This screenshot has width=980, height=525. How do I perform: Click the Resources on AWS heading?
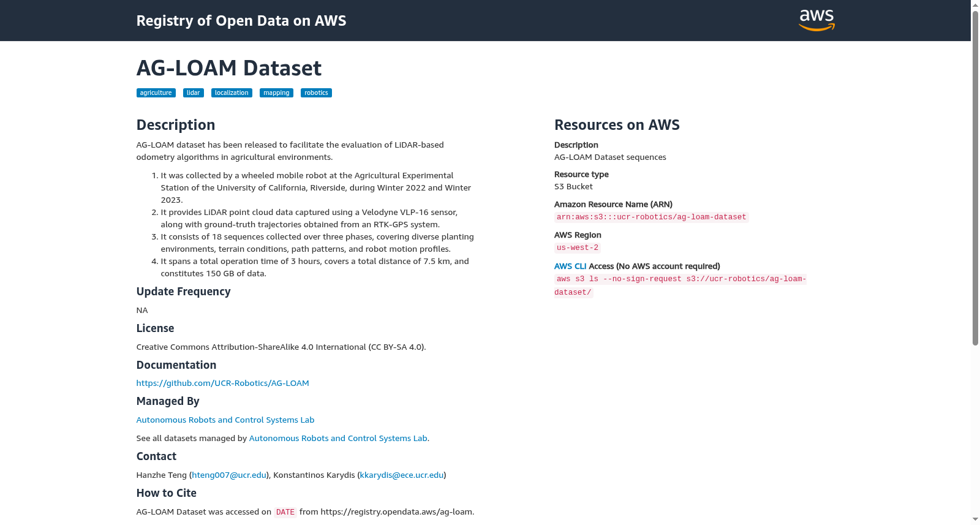[x=617, y=125]
